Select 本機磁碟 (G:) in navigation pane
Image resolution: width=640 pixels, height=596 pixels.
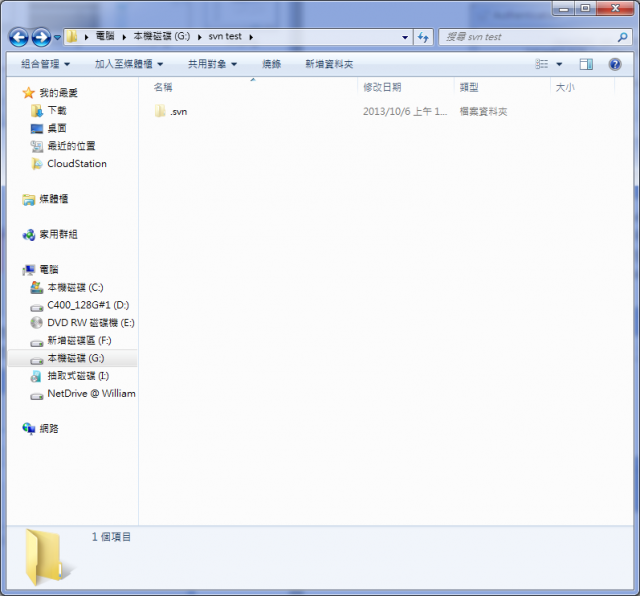point(76,358)
